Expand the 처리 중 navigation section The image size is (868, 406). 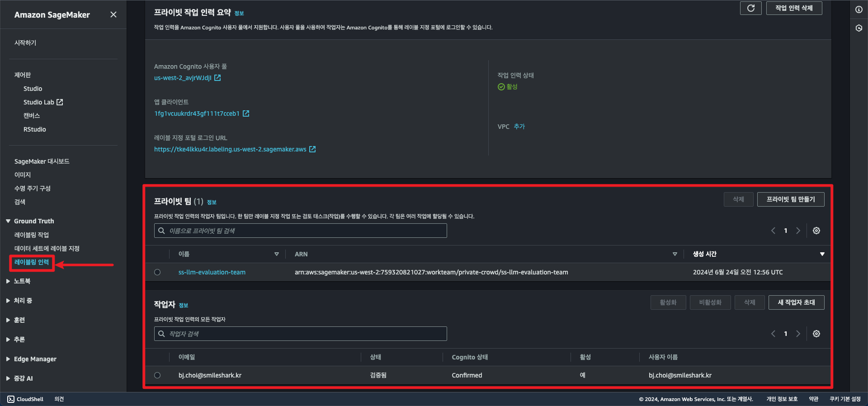(x=8, y=301)
